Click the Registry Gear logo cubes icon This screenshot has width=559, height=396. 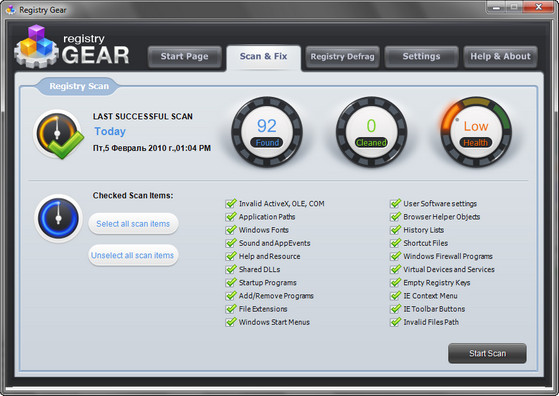tap(36, 46)
